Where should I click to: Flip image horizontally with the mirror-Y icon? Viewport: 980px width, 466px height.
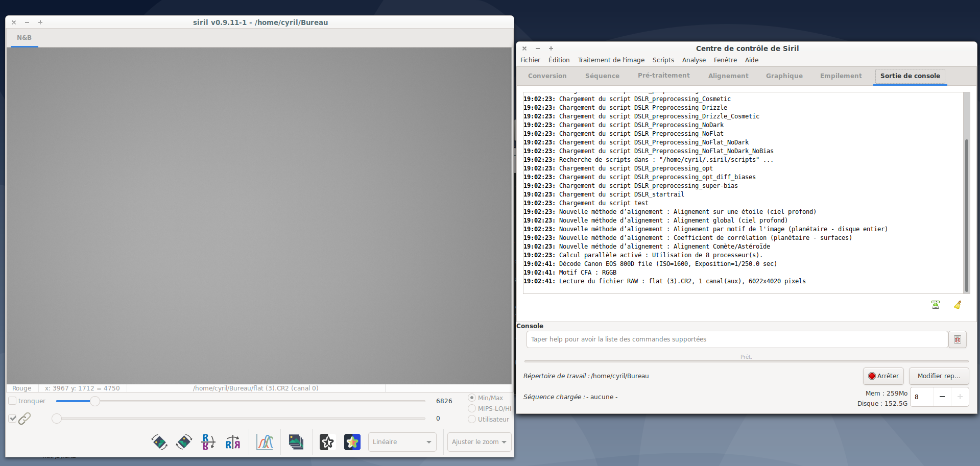[233, 442]
